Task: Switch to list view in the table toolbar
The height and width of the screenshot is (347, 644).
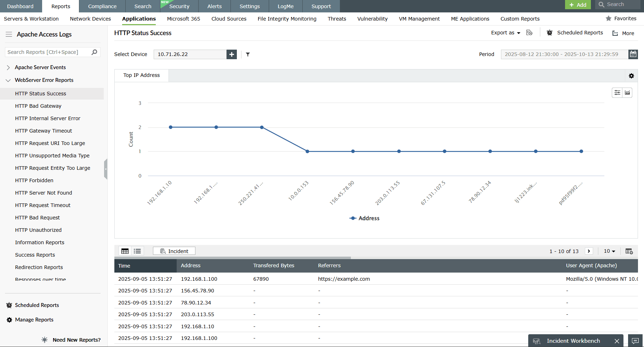Action: (137, 251)
